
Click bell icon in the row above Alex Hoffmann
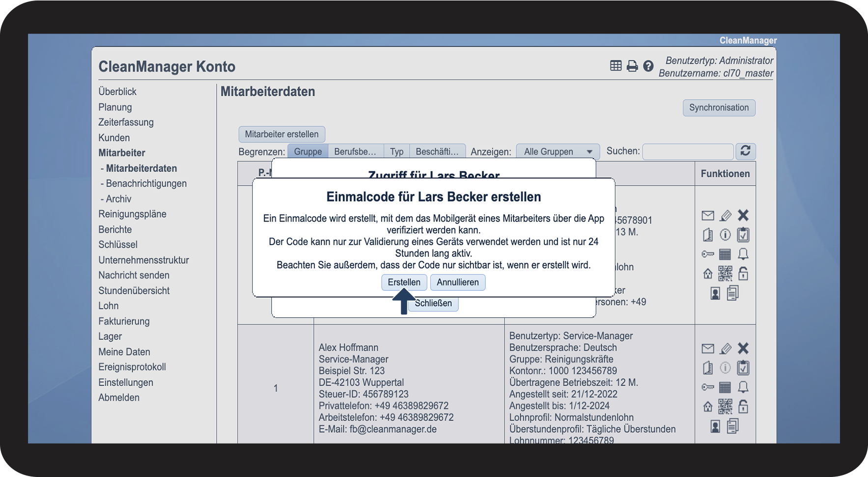point(743,254)
